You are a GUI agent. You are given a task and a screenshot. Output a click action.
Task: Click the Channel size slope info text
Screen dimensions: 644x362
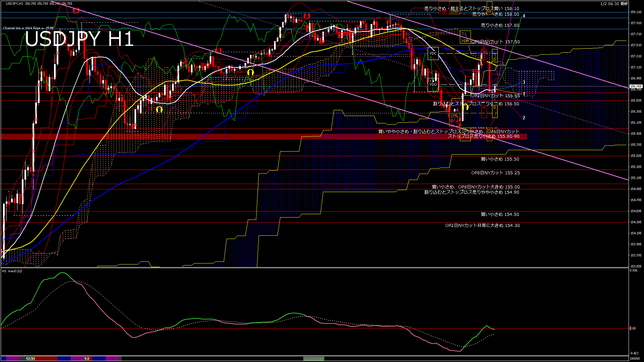pos(28,28)
